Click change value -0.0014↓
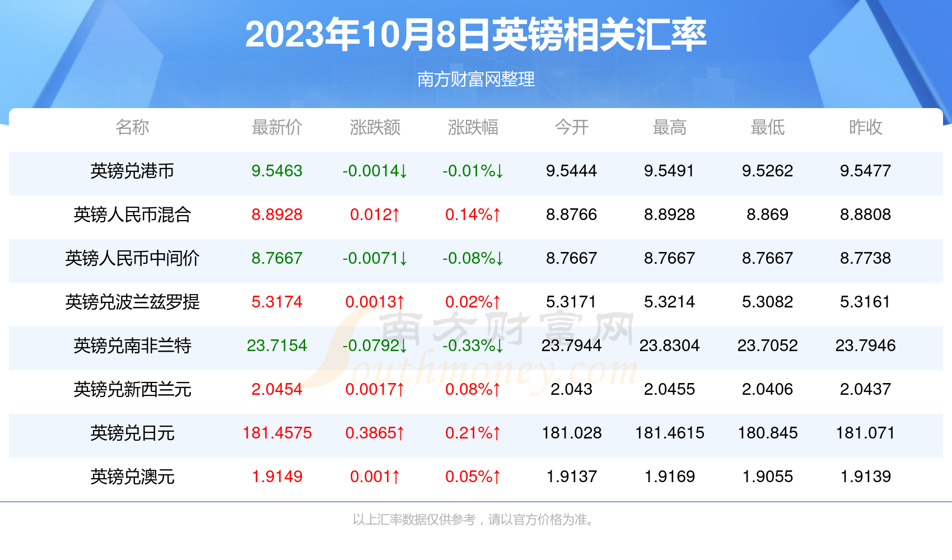The height and width of the screenshot is (560, 952). click(x=375, y=171)
